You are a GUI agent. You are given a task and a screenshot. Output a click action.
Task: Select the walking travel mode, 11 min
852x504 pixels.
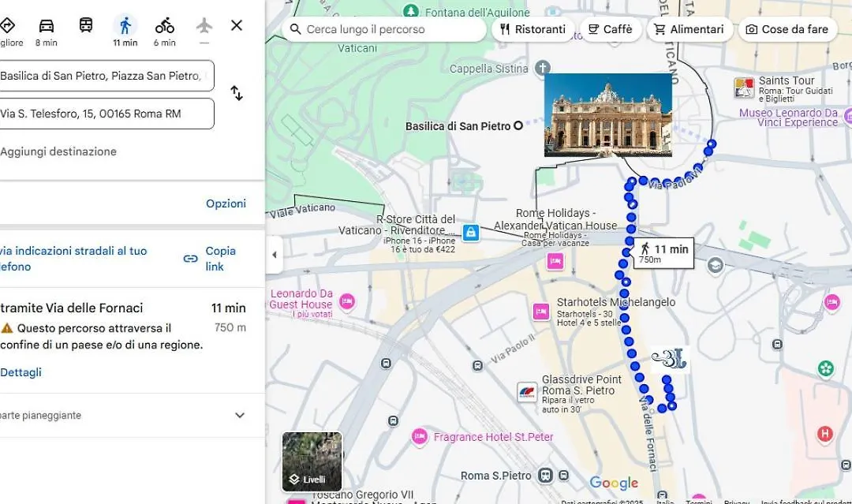pyautogui.click(x=125, y=32)
